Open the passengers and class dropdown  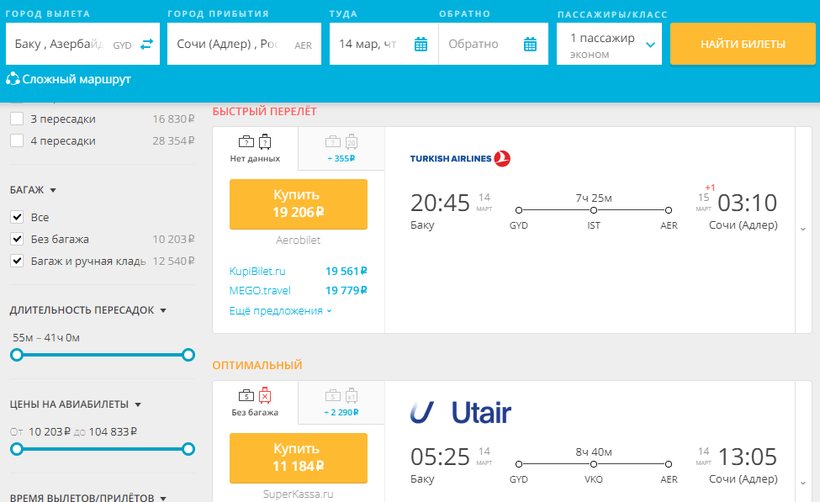pos(610,44)
